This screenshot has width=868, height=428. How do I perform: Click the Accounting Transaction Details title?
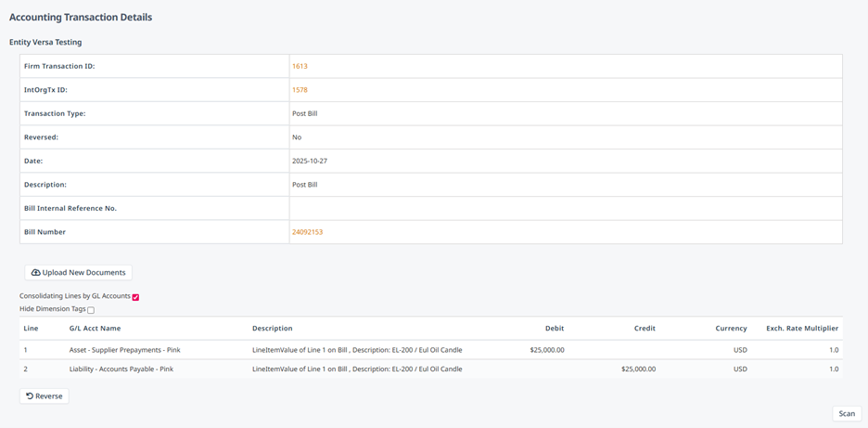81,18
